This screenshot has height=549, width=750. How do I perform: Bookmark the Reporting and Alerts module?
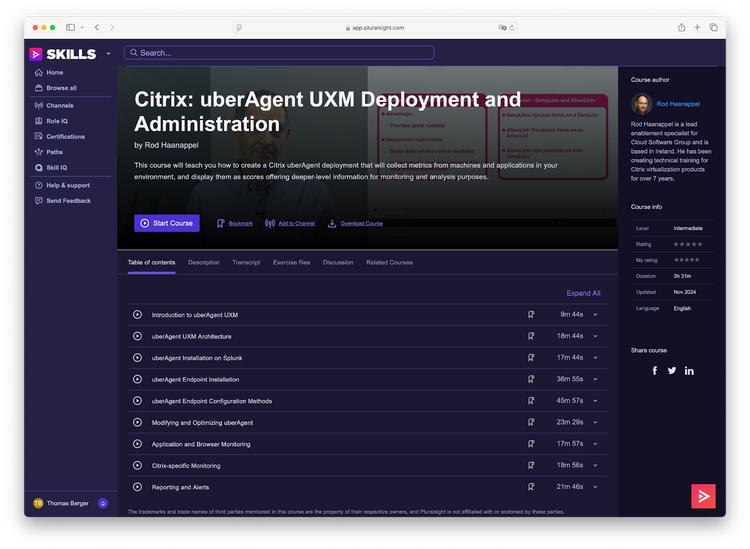(531, 487)
